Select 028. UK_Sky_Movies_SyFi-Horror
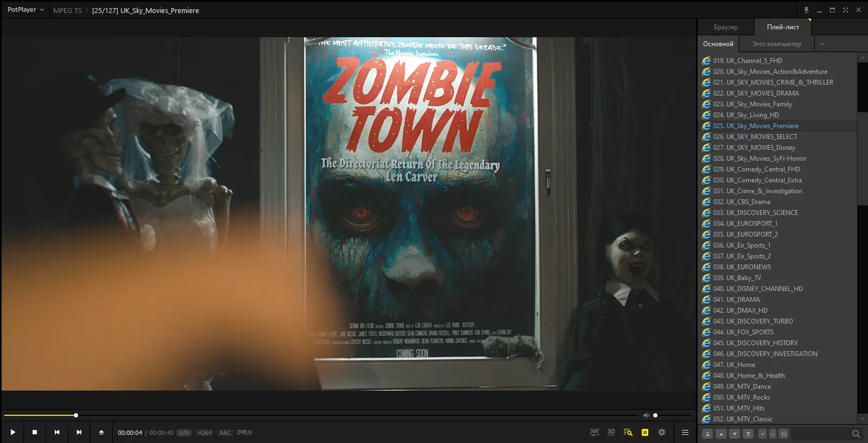 [778, 159]
